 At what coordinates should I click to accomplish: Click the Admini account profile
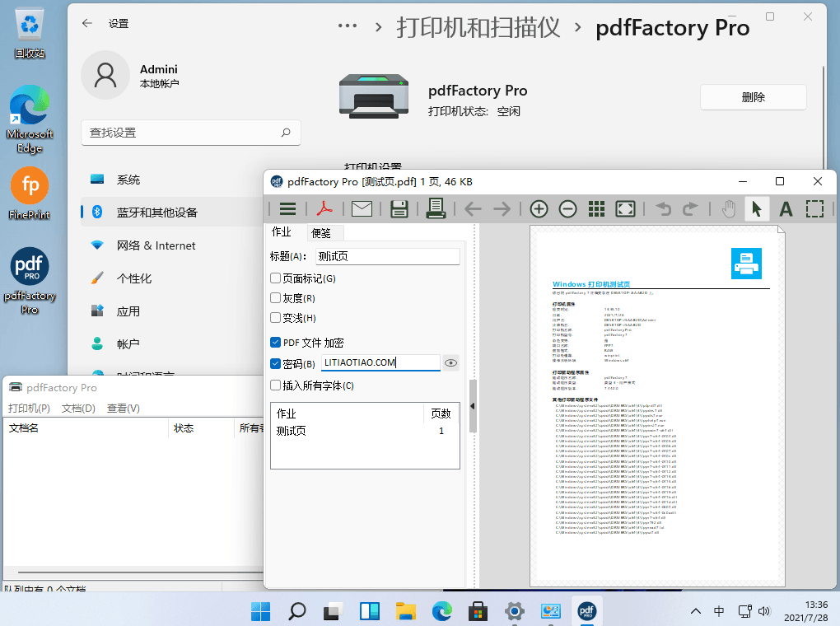(x=130, y=75)
